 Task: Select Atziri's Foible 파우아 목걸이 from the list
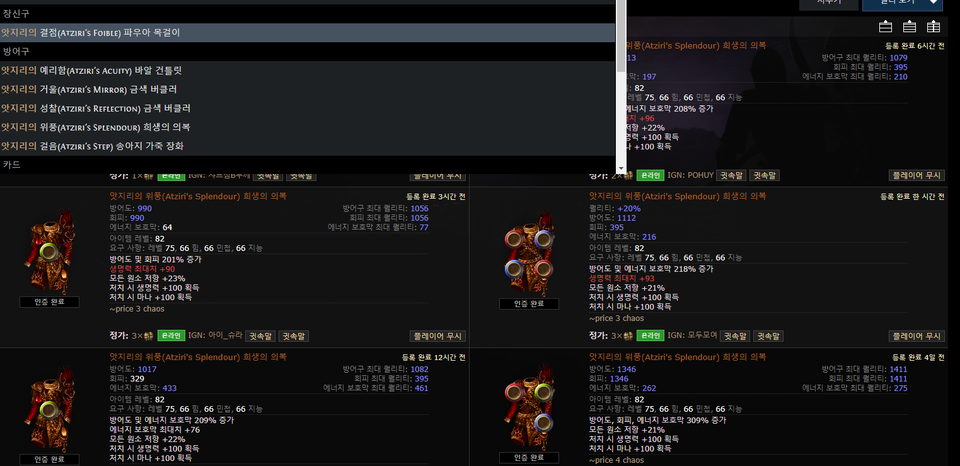coord(90,32)
